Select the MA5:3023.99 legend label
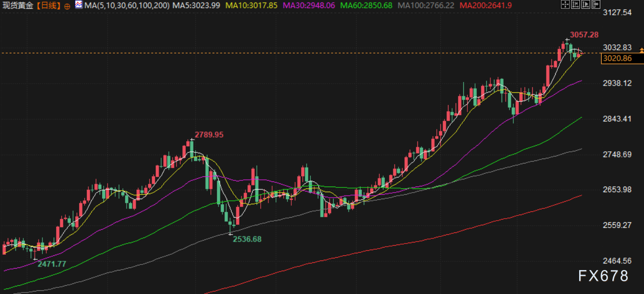The height and width of the screenshot is (294, 644). [196, 6]
